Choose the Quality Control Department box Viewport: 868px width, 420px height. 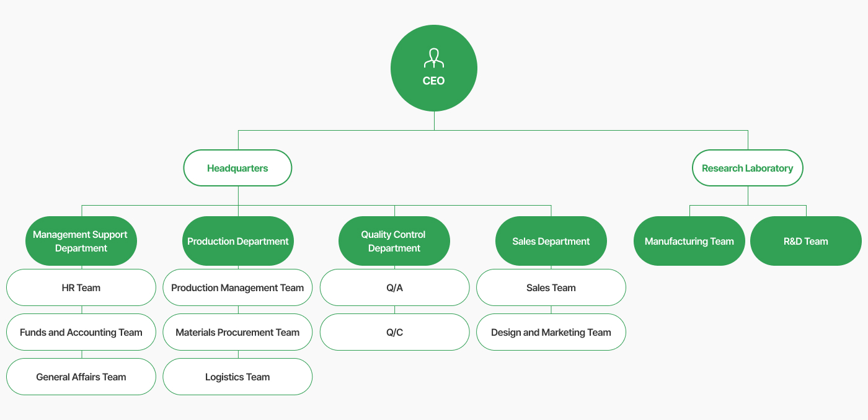pyautogui.click(x=394, y=241)
